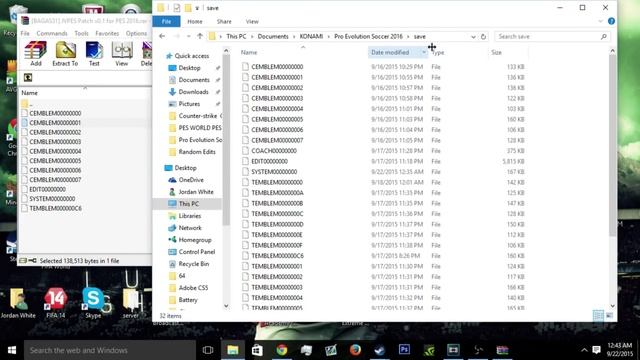Viewport: 640px width, 360px height.
Task: Click Explorer up-directory arrow
Action: (200, 36)
